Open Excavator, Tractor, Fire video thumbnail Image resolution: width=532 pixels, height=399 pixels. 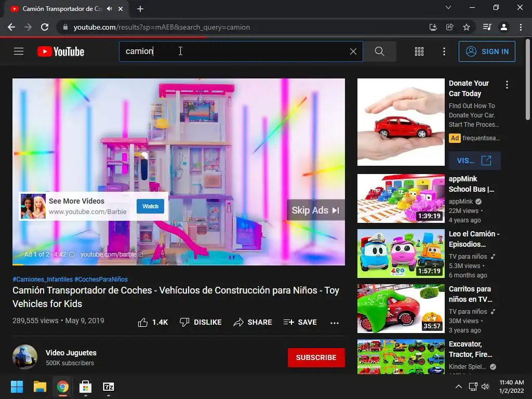(x=401, y=356)
